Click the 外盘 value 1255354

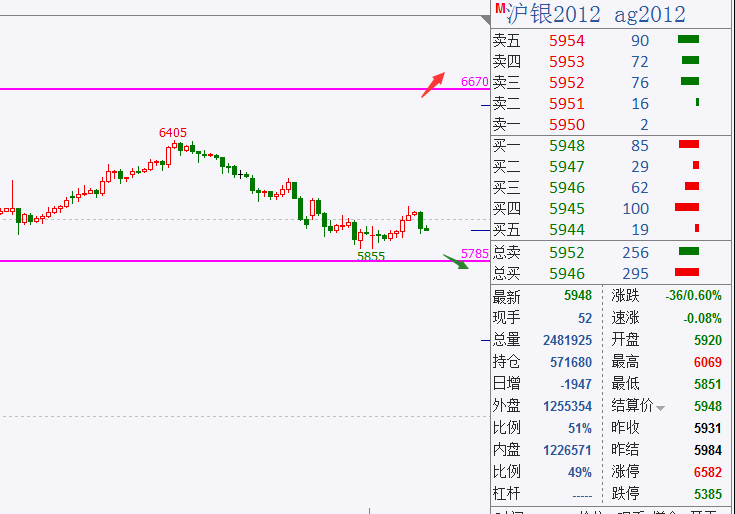tap(568, 406)
